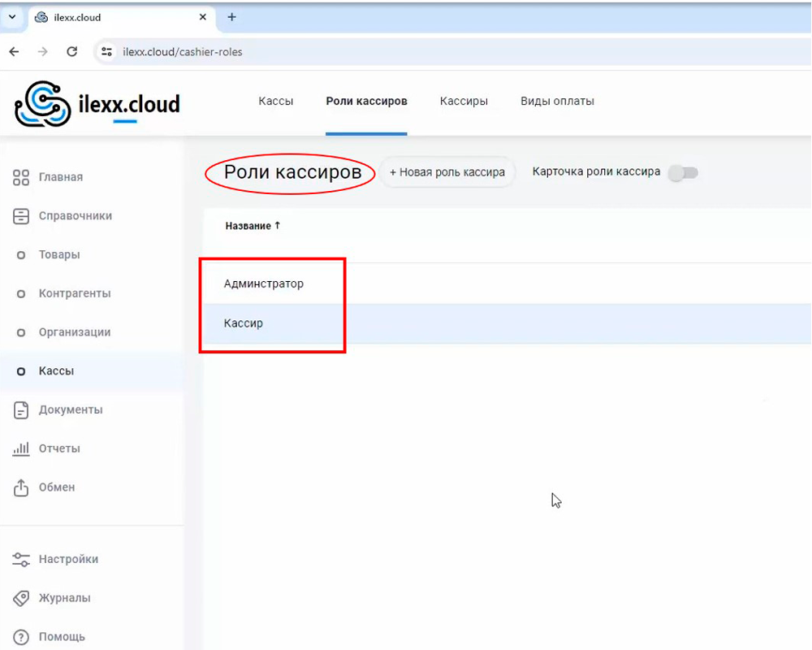Select the Администратор role row
The width and height of the screenshot is (812, 650).
pos(264,284)
